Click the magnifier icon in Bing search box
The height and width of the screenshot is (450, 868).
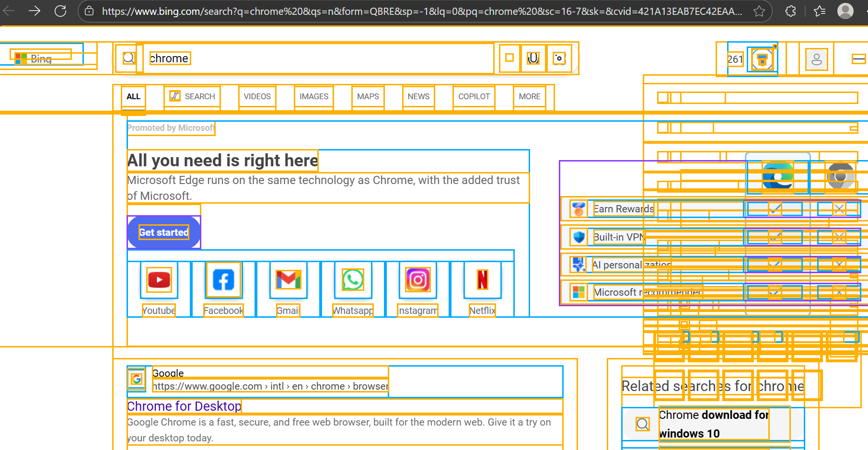[x=128, y=58]
